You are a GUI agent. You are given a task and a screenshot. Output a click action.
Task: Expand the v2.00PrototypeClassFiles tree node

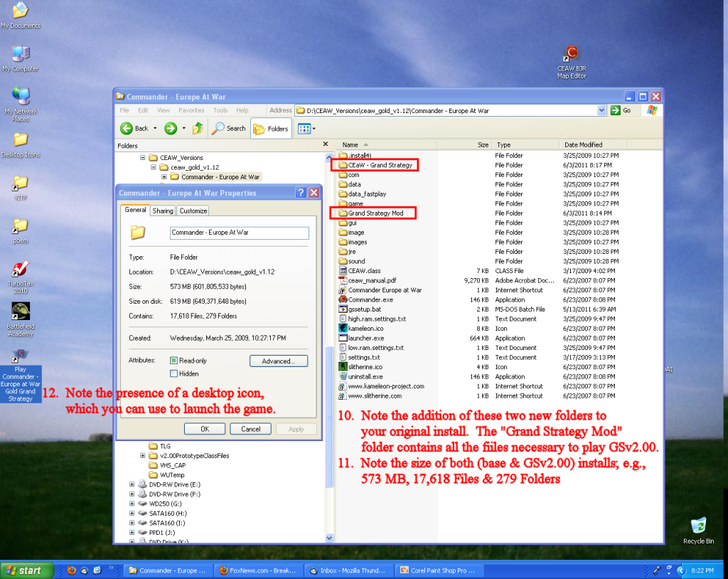[x=142, y=455]
